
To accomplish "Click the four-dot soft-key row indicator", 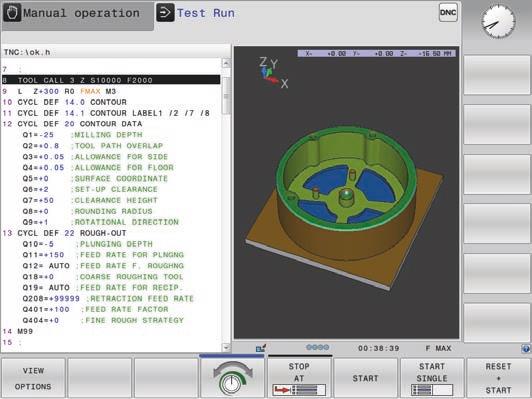I will (318, 347).
